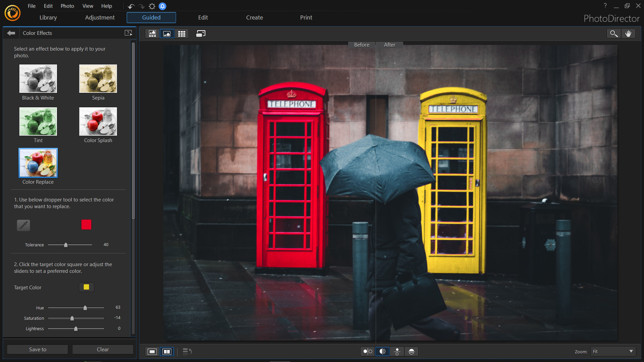This screenshot has height=362, width=644.
Task: Switch to the Library tab
Action: (48, 17)
